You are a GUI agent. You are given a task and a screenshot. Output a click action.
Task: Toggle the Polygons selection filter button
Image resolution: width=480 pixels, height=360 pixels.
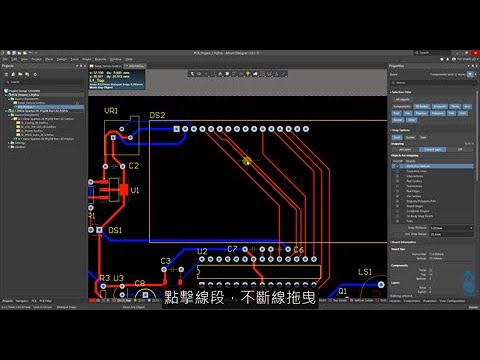[437, 113]
